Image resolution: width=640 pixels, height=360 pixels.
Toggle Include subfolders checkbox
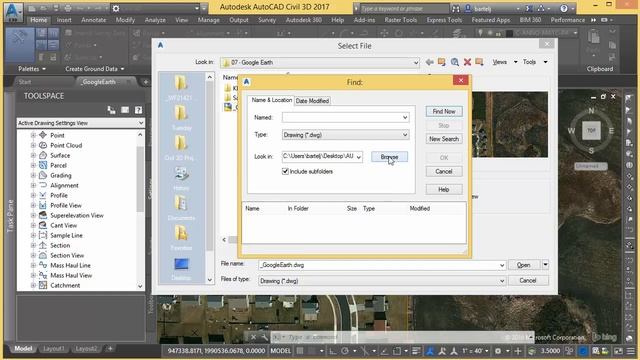tap(285, 171)
